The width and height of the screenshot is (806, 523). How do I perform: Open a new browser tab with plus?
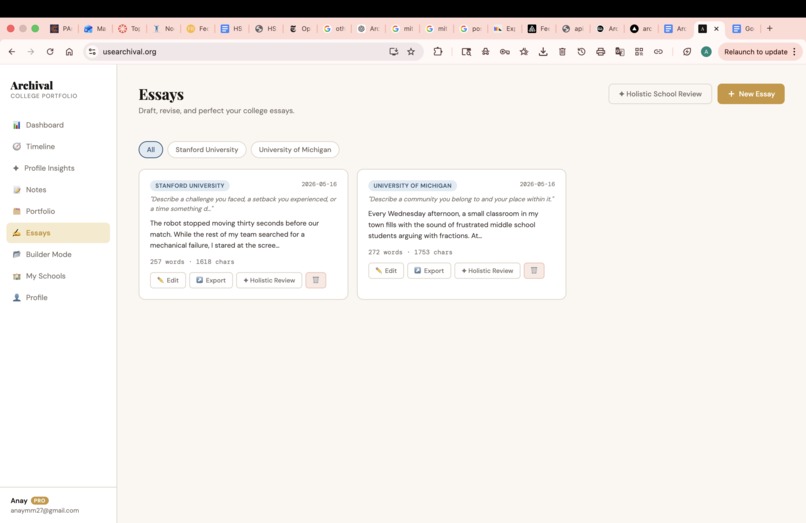click(770, 29)
